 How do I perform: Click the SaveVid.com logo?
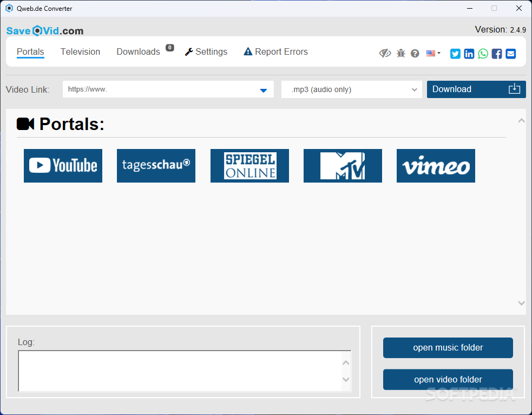click(45, 31)
